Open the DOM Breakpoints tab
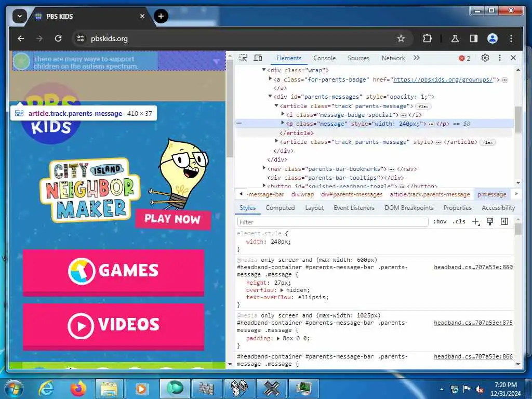Viewport: 532px width, 399px height. (x=409, y=208)
